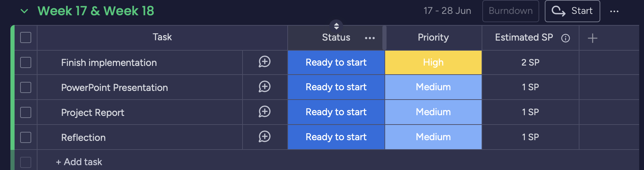Click the Priority column header
Viewport: 644px width, 170px height.
(433, 37)
